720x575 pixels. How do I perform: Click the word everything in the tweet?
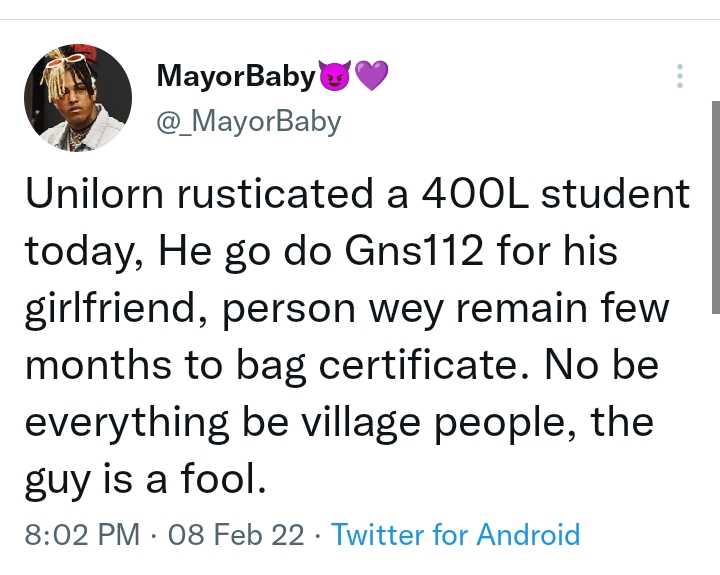126,424
